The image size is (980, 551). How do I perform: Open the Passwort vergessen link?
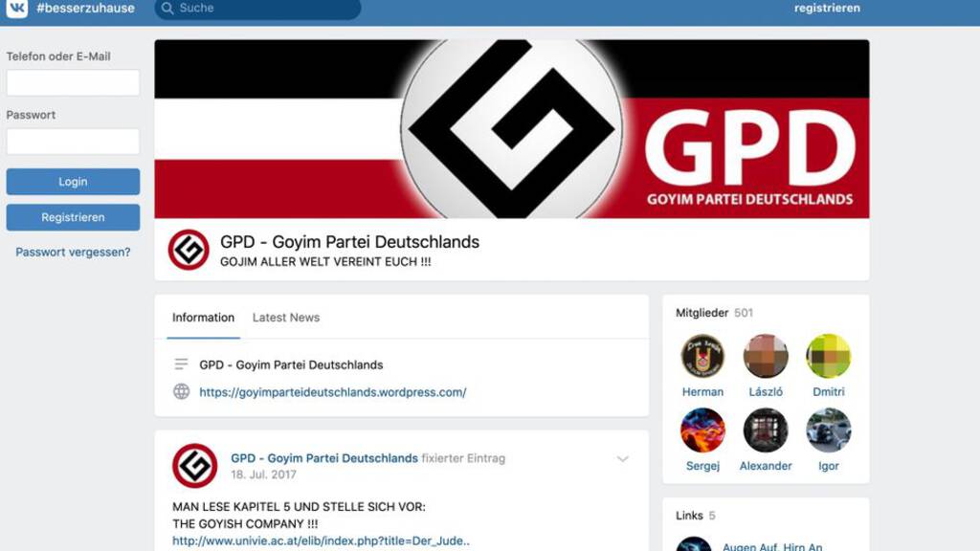tap(73, 253)
